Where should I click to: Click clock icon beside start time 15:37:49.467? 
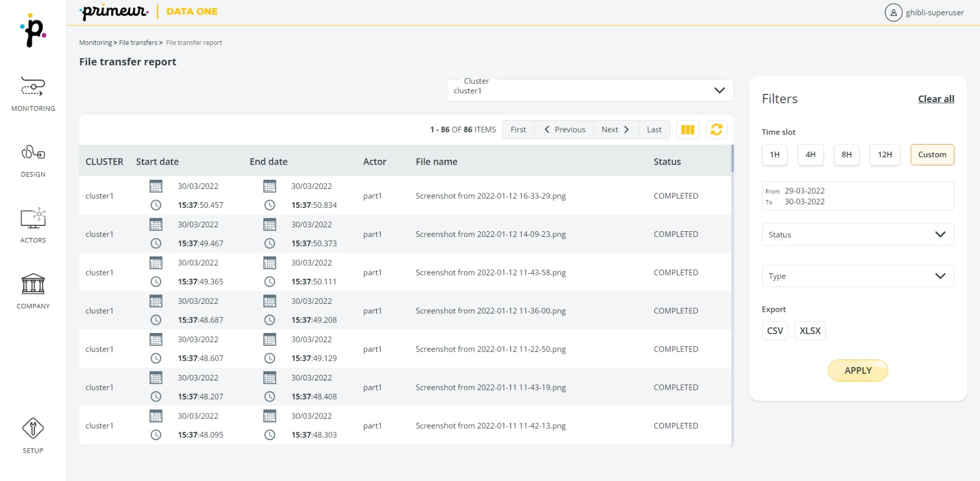(x=156, y=243)
